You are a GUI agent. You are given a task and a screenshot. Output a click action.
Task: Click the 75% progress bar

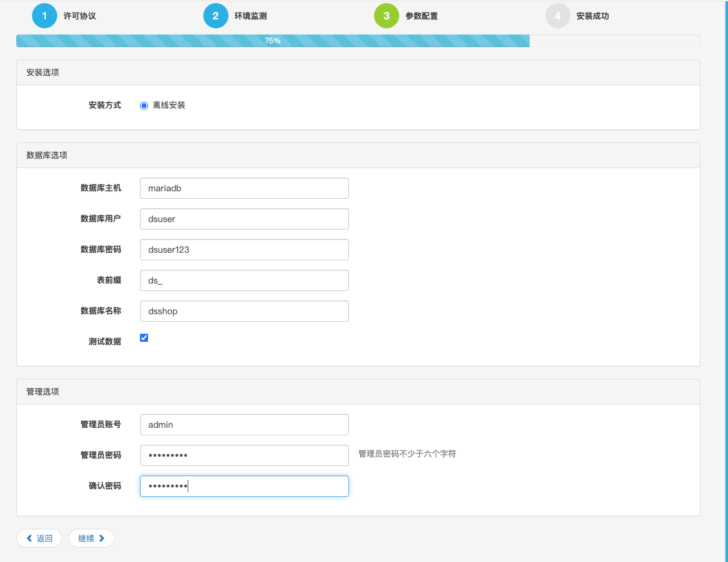[x=273, y=41]
